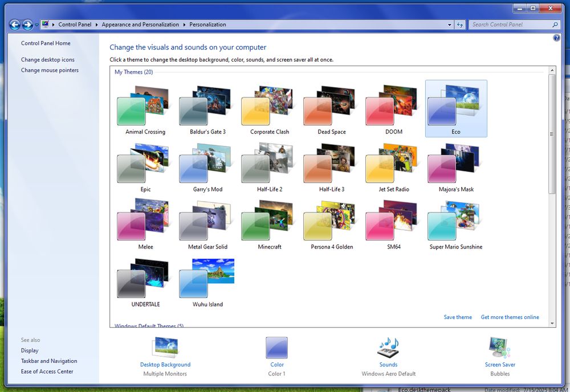Open the help question mark icon
570x392 pixels.
click(556, 38)
